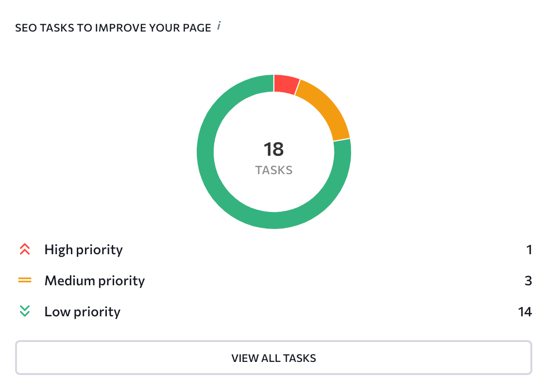Click the lower green arc of the donut chart
Image resolution: width=543 pixels, height=392 pixels.
[x=274, y=220]
